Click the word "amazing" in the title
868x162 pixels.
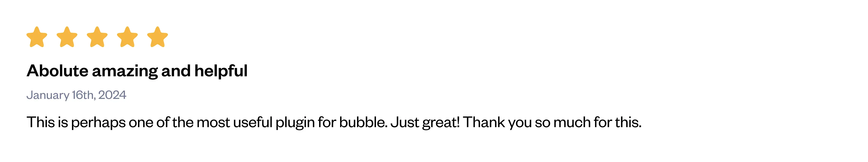125,71
